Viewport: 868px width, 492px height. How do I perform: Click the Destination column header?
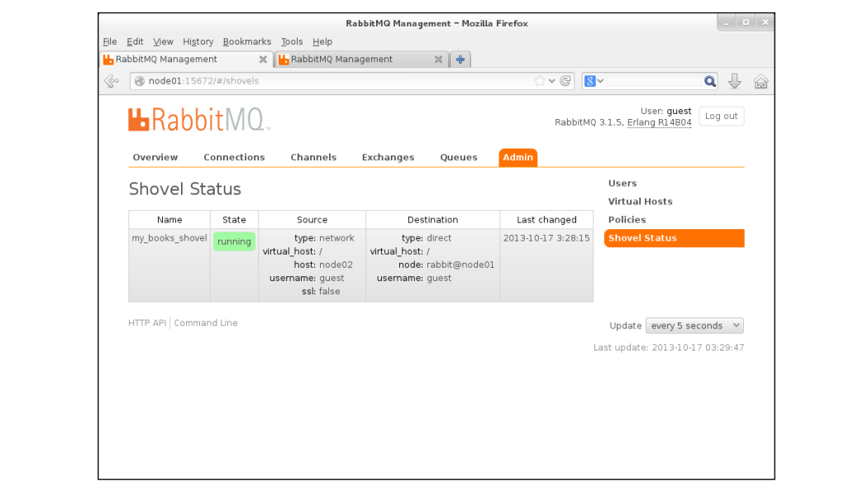click(433, 220)
